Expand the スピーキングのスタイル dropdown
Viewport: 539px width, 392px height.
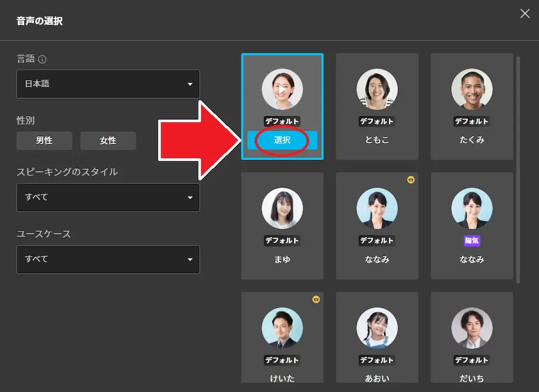pos(108,197)
